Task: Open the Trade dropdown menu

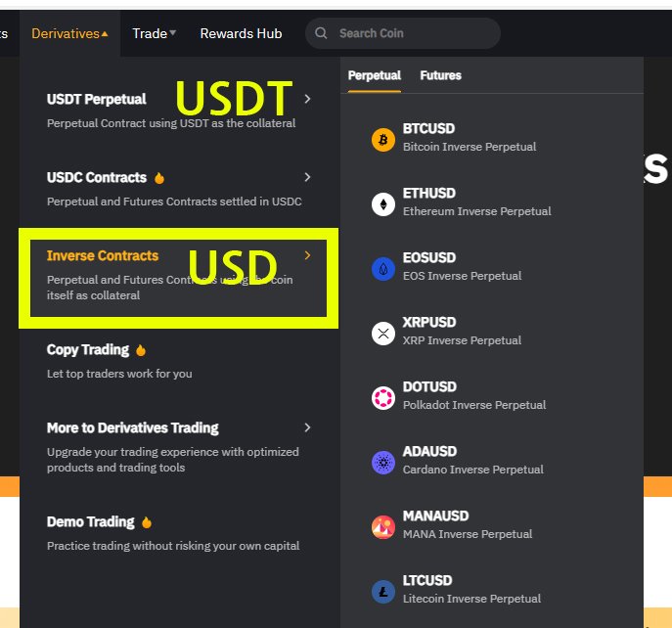Action: click(x=155, y=33)
